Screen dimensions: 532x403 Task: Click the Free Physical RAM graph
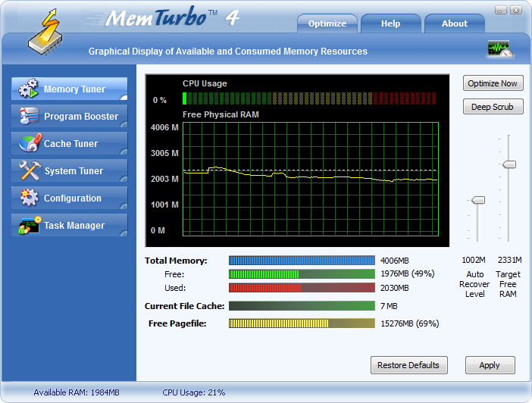(x=311, y=179)
